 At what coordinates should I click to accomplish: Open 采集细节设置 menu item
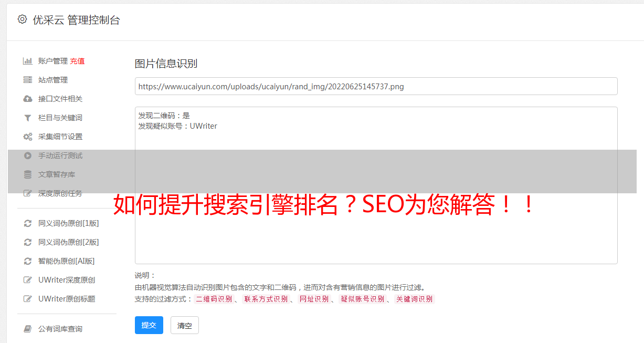click(60, 137)
